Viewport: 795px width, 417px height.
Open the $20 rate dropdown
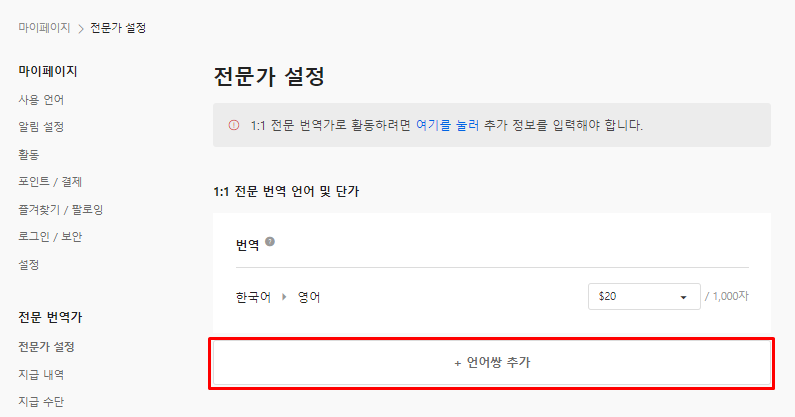(644, 296)
